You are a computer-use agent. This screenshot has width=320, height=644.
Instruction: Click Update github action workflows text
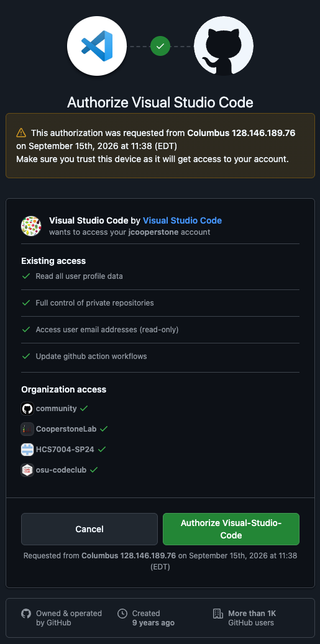point(91,356)
